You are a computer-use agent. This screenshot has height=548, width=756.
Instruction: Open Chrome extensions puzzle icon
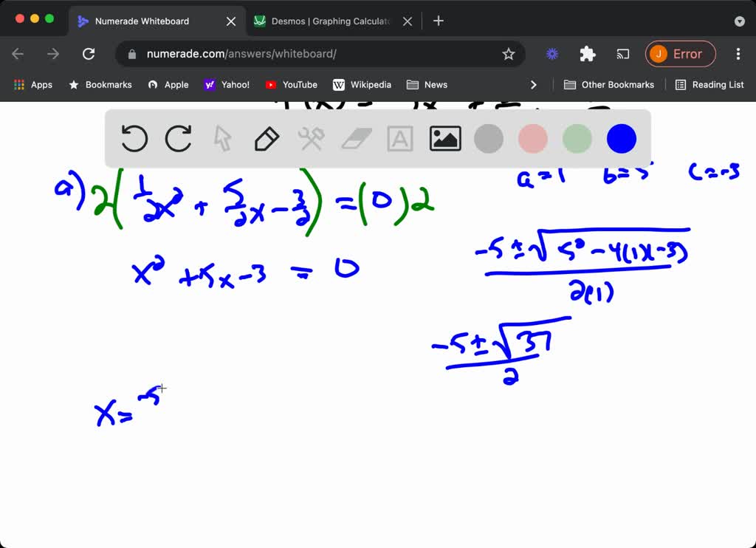587,53
